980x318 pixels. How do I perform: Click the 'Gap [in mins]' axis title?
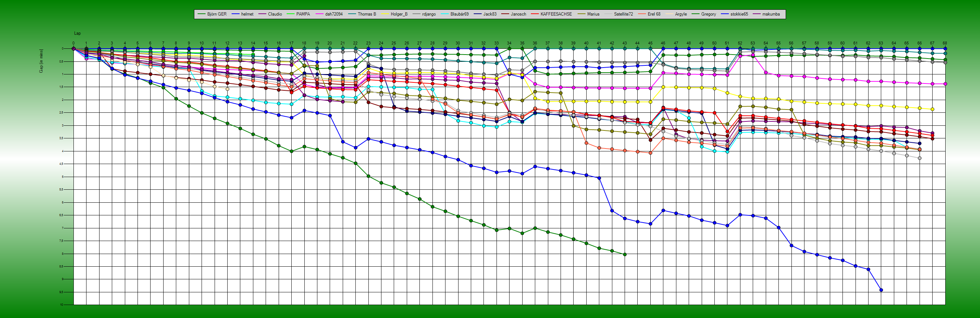pos(41,61)
